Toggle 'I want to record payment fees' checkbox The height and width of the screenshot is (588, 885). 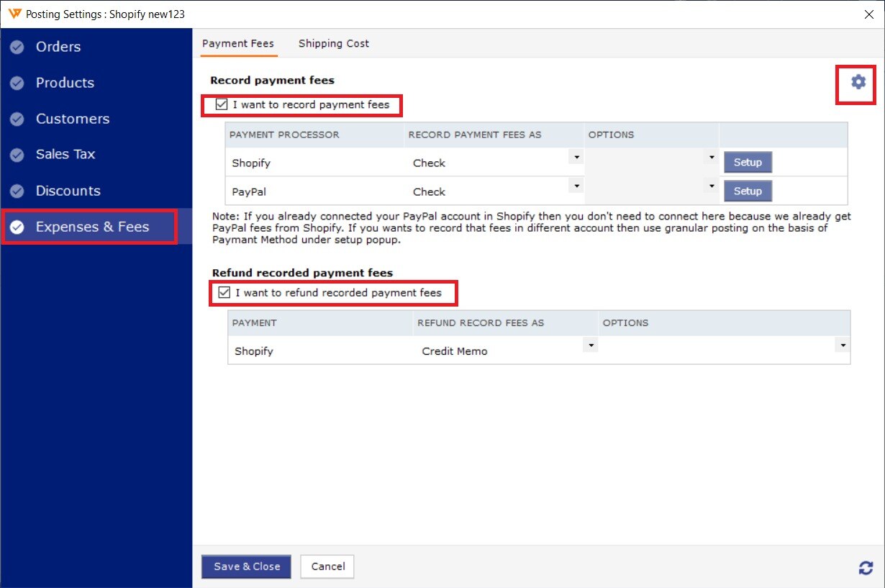point(222,105)
